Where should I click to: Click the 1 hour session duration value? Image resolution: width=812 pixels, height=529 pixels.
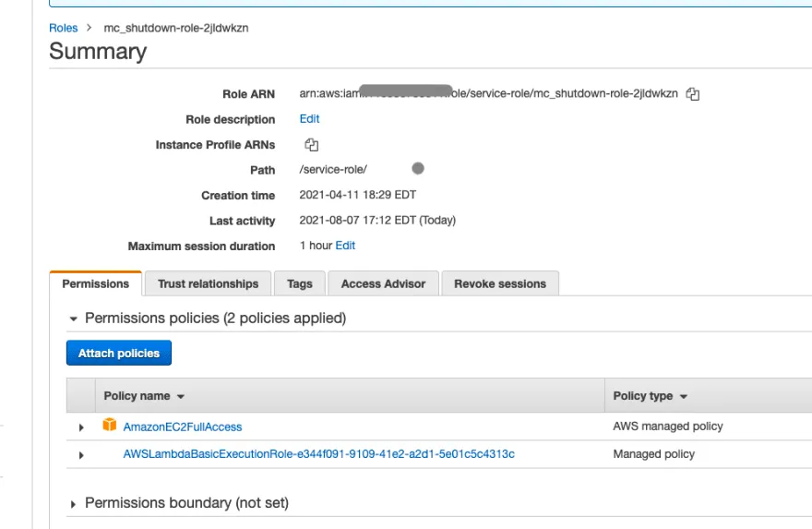pyautogui.click(x=316, y=246)
